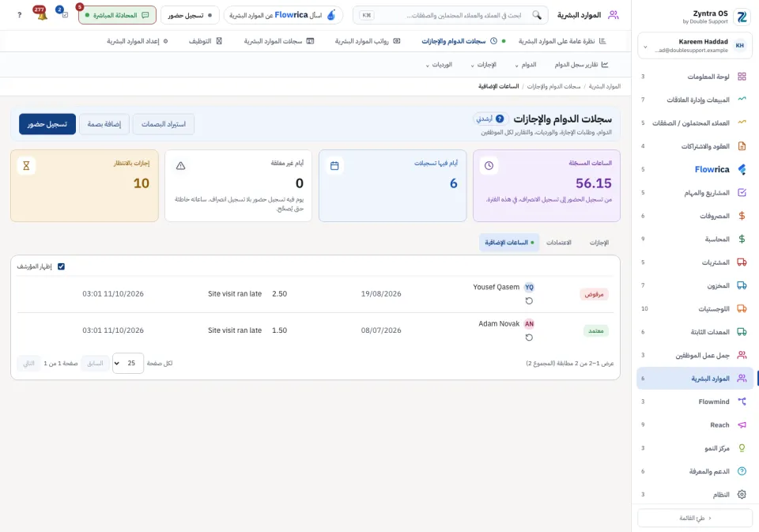This screenshot has width=759, height=532.
Task: Click أرشدني guide button
Action: pyautogui.click(x=490, y=119)
